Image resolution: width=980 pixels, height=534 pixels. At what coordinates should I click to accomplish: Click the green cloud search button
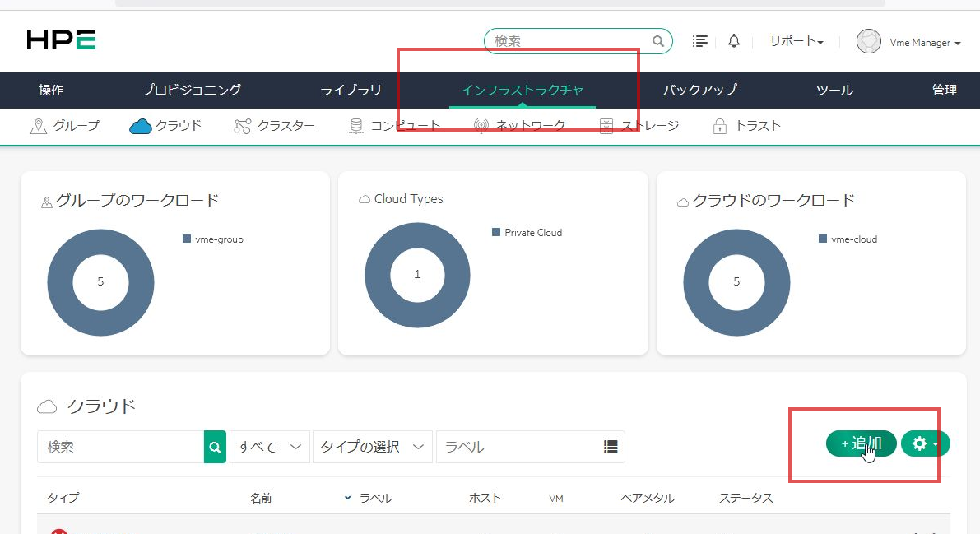tap(215, 447)
